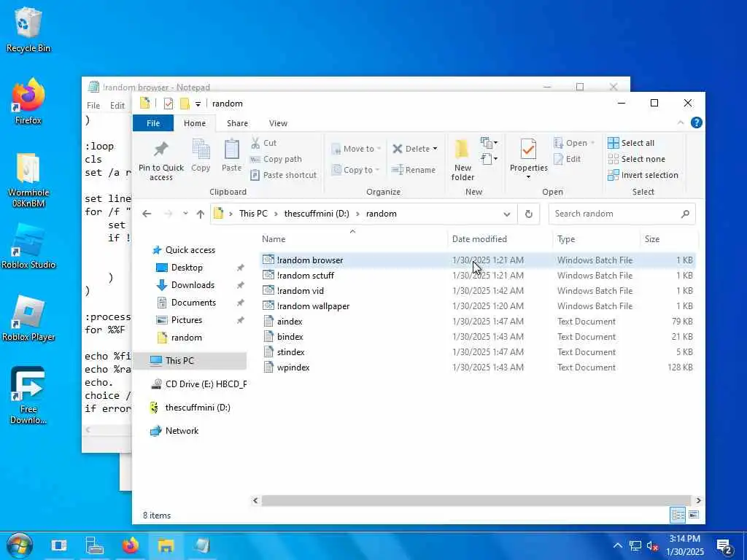Viewport: 747px width, 560px height.
Task: Click Paste shortcut in ribbon
Action: pos(284,175)
